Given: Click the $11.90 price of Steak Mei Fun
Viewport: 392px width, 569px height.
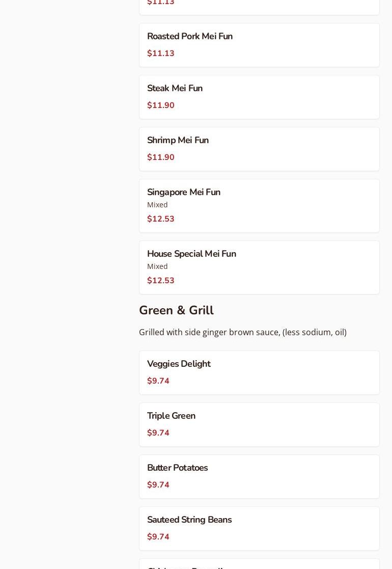Looking at the screenshot, I should [161, 105].
